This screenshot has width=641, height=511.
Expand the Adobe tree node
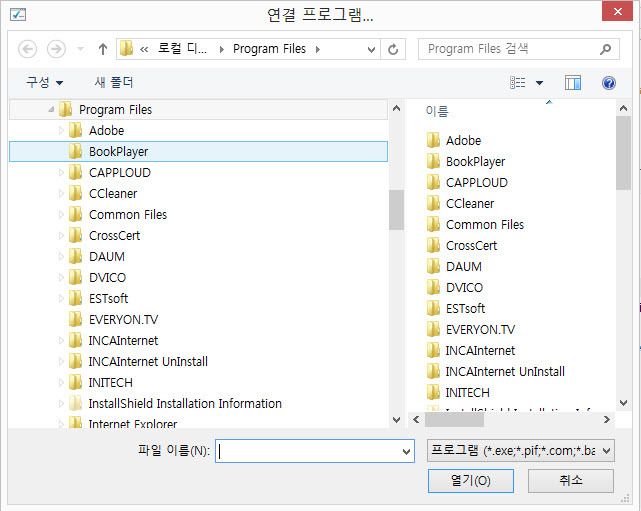click(61, 130)
